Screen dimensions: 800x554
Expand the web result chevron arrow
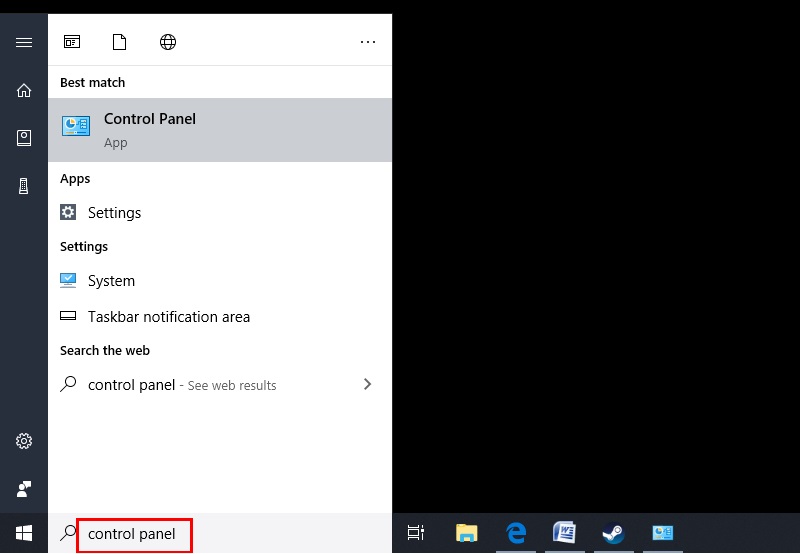click(367, 384)
